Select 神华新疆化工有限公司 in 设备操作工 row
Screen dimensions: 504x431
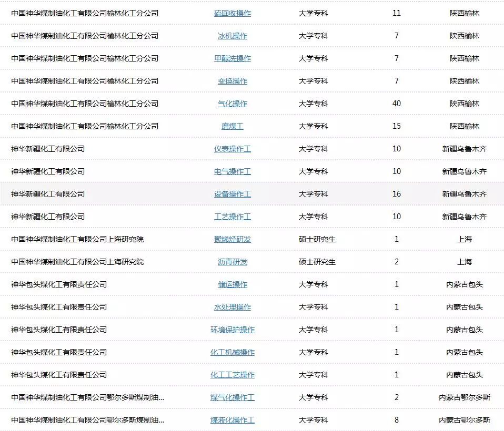pyautogui.click(x=48, y=194)
